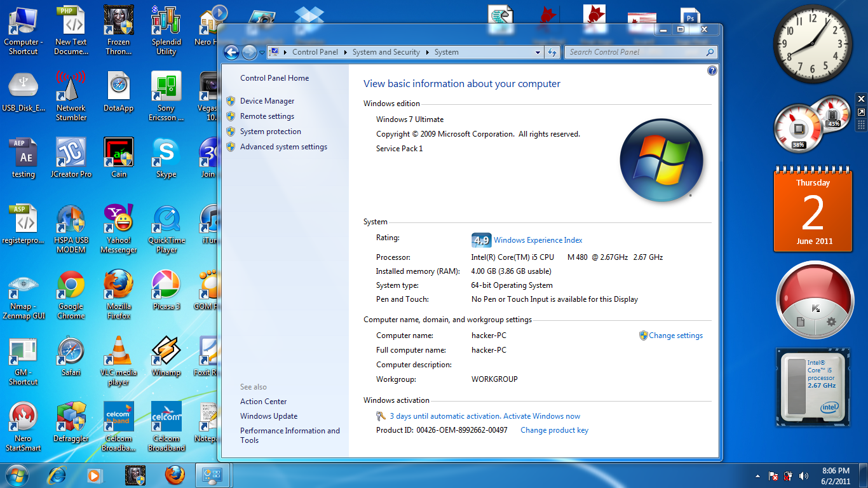868x488 pixels.
Task: Open QuickTime Player shortcut
Action: 166,229
